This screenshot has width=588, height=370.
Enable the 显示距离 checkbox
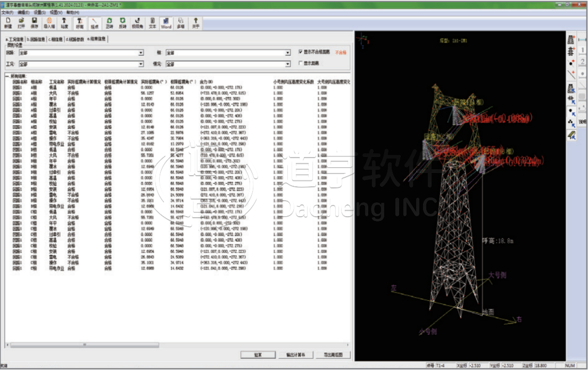tap(301, 63)
